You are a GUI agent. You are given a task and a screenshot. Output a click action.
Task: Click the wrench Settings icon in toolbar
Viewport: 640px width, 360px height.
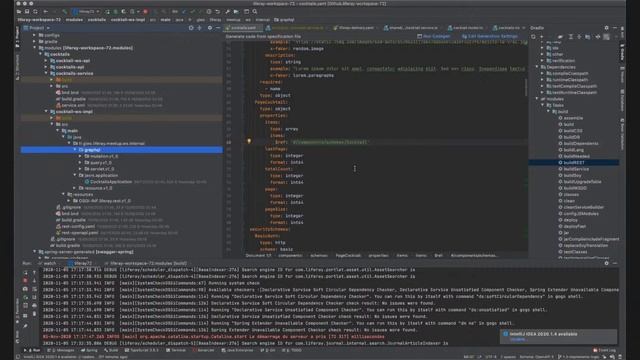tap(227, 11)
